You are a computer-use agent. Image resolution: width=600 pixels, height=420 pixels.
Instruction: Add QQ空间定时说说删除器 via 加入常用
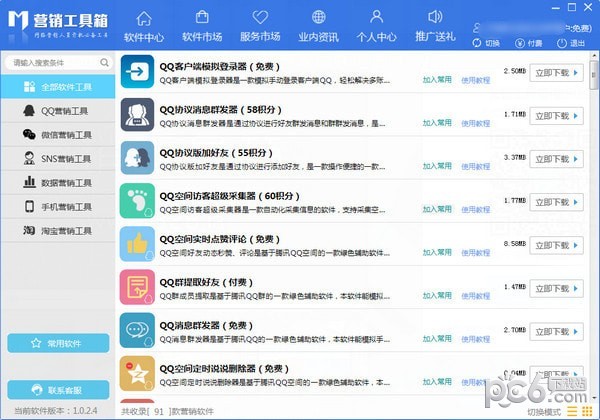click(x=437, y=382)
